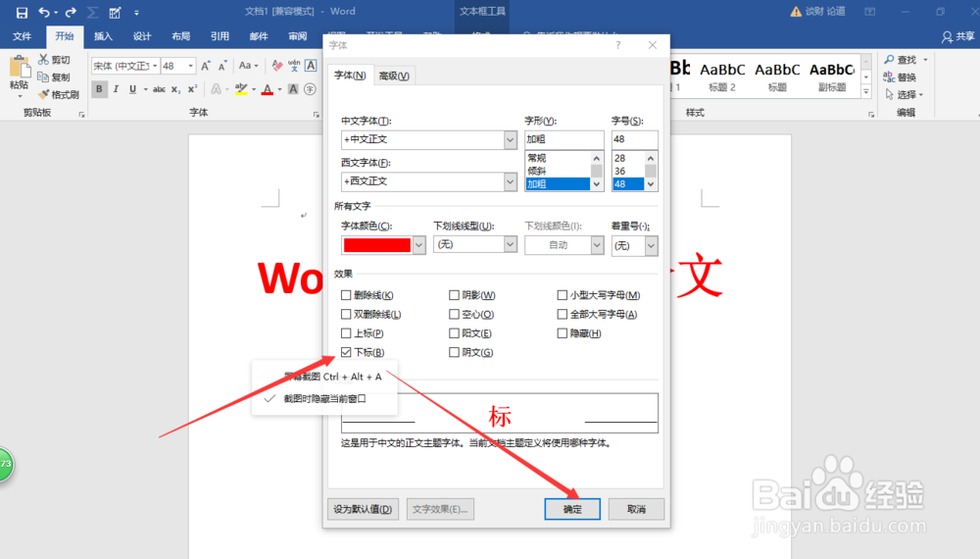Undo the last action
The image size is (980, 559).
[x=44, y=12]
